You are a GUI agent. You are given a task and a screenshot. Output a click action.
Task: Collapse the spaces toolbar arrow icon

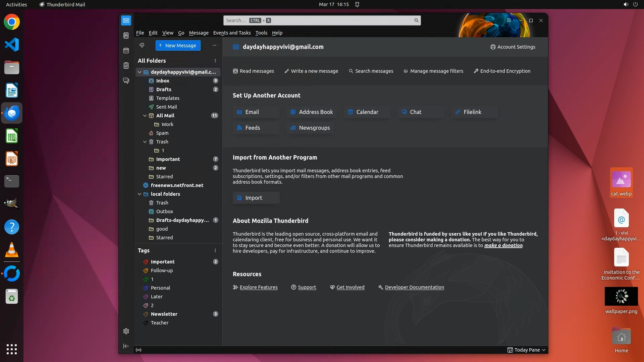click(126, 346)
